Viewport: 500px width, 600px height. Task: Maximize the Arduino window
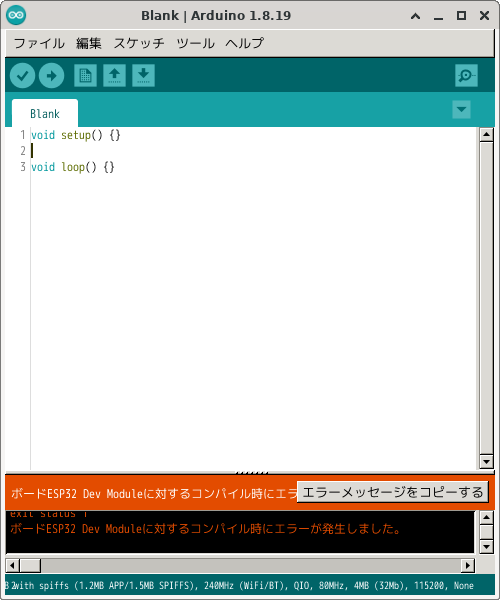click(x=461, y=16)
